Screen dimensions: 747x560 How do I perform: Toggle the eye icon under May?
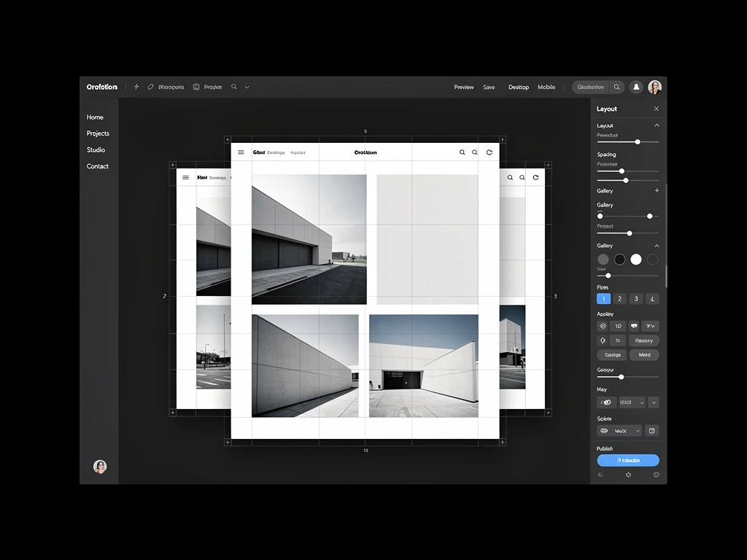(x=606, y=402)
